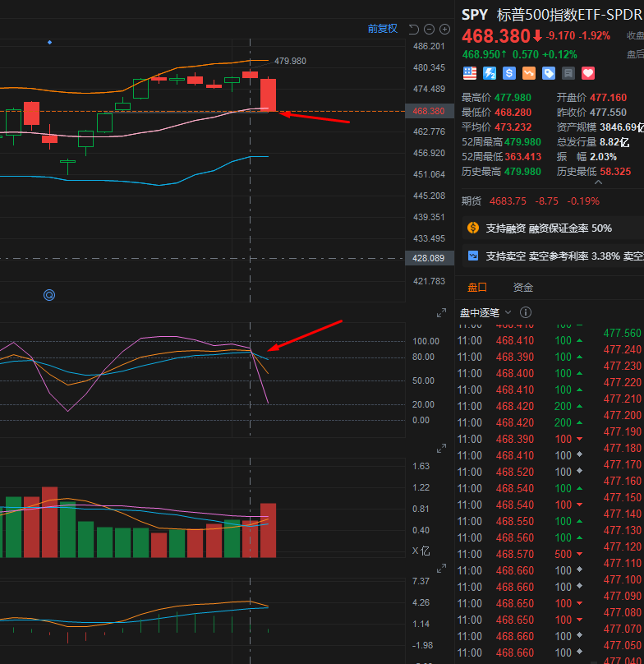
Task: Click 总发行量 8.82亿 value
Action: [x=614, y=142]
